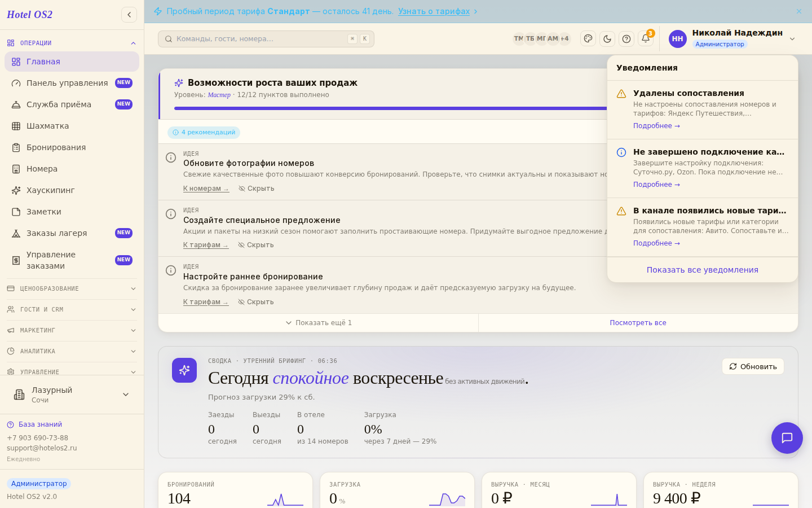The height and width of the screenshot is (508, 812).
Task: Open the help question mark icon
Action: coord(626,39)
